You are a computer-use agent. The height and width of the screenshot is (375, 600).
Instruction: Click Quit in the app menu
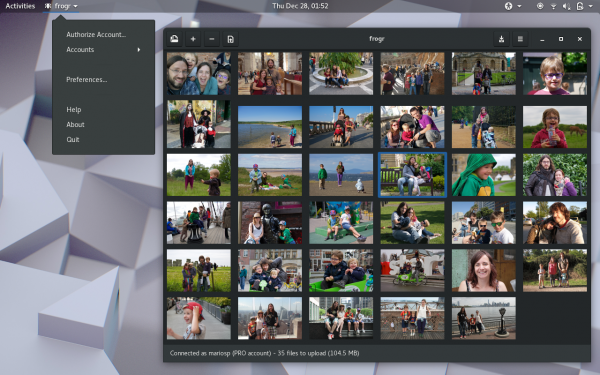[73, 140]
